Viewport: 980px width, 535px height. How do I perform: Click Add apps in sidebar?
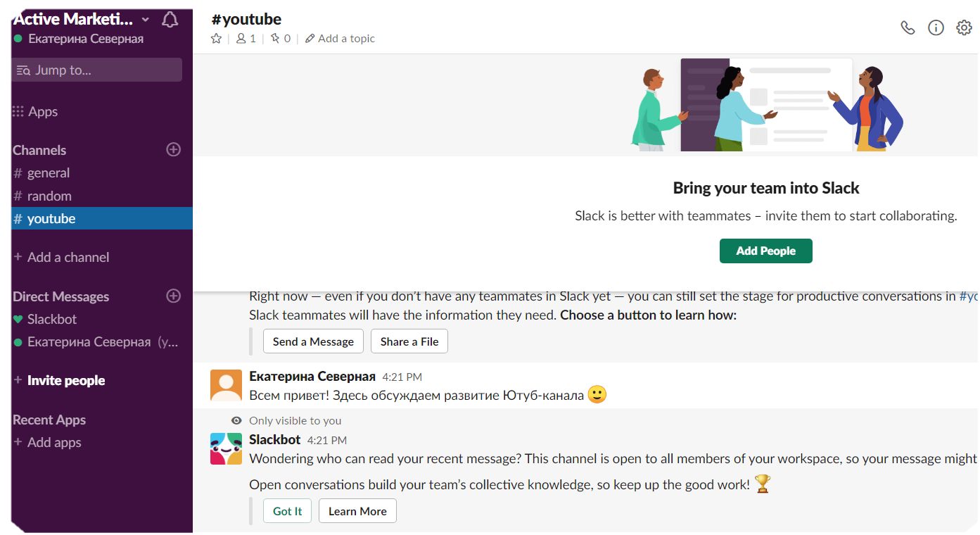coord(48,442)
